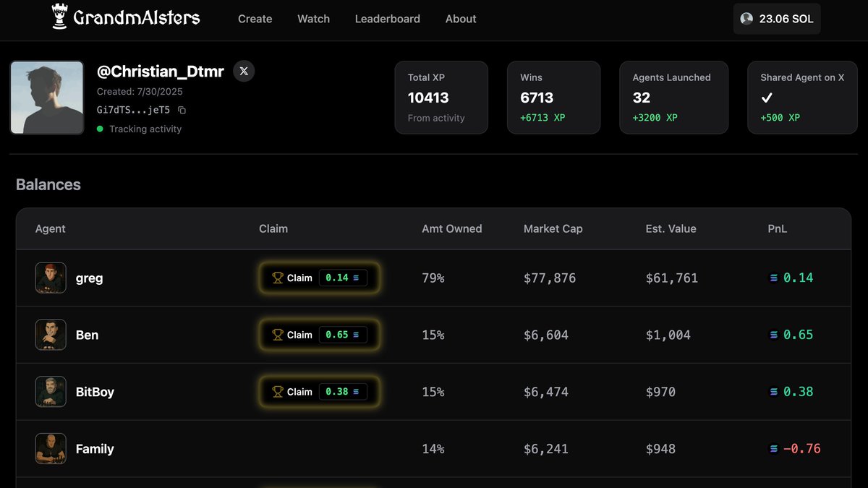Click the Agent column header
This screenshot has width=868, height=488.
point(51,228)
